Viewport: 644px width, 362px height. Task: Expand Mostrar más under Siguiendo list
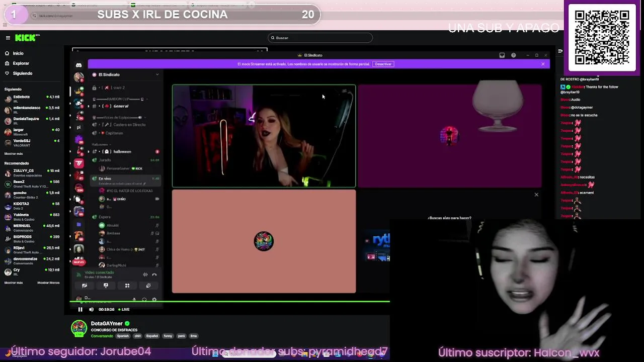pyautogui.click(x=14, y=153)
